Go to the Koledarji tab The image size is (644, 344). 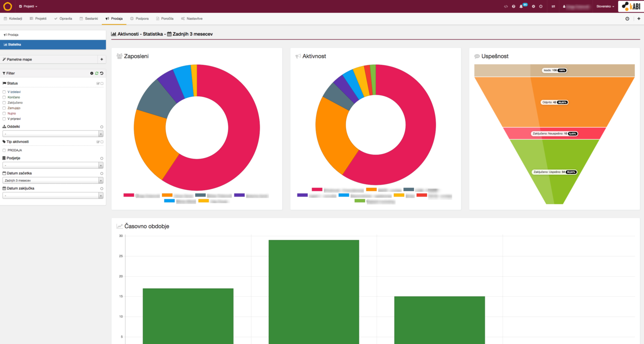pos(13,19)
